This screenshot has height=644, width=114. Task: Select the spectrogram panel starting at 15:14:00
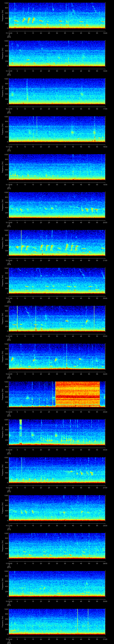(57, 16)
